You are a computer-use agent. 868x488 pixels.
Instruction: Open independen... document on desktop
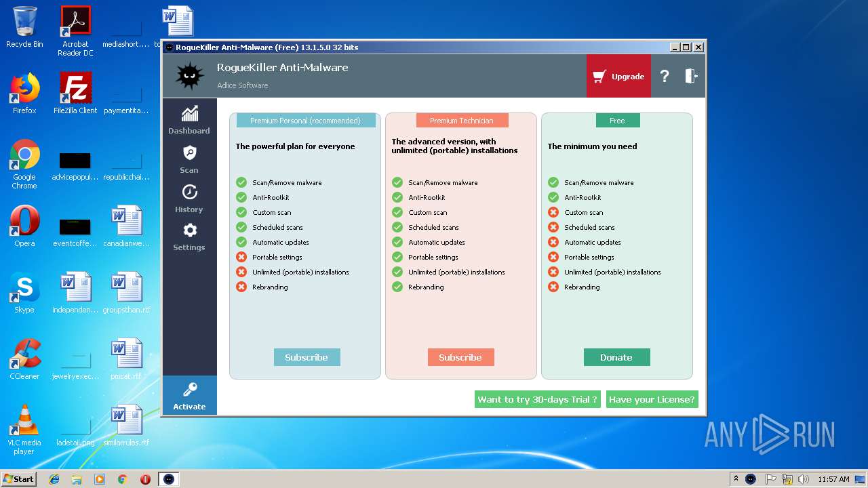[x=75, y=293]
